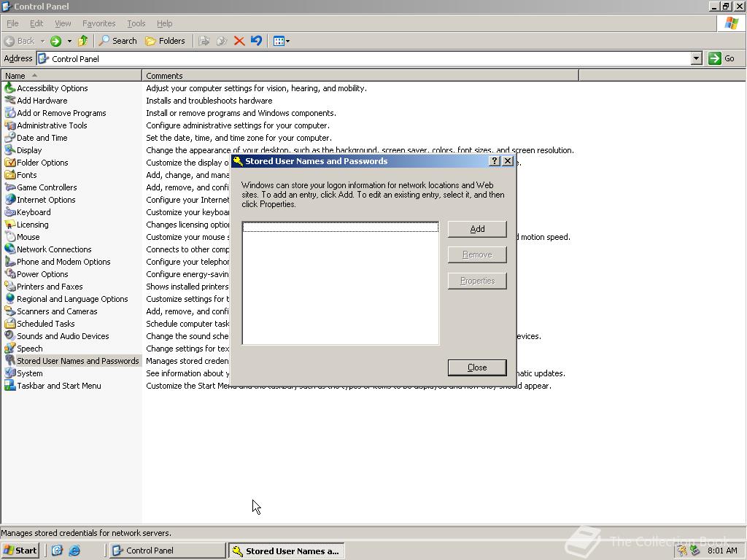Click the Search toolbar button

click(x=117, y=41)
